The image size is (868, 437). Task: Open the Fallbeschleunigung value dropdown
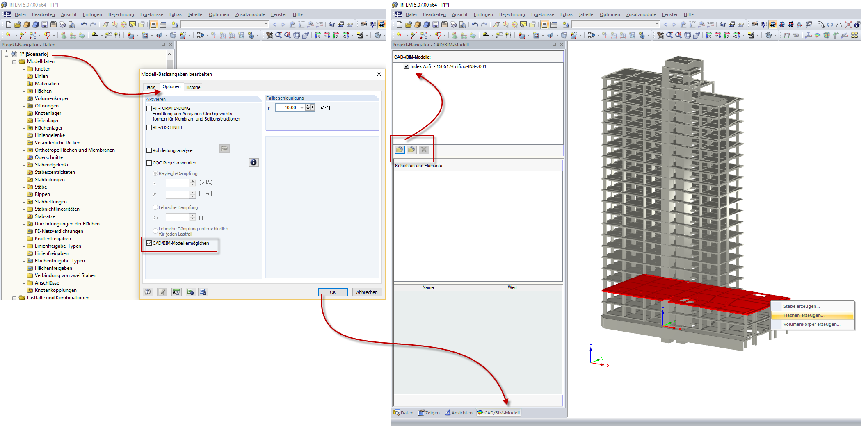pos(301,107)
